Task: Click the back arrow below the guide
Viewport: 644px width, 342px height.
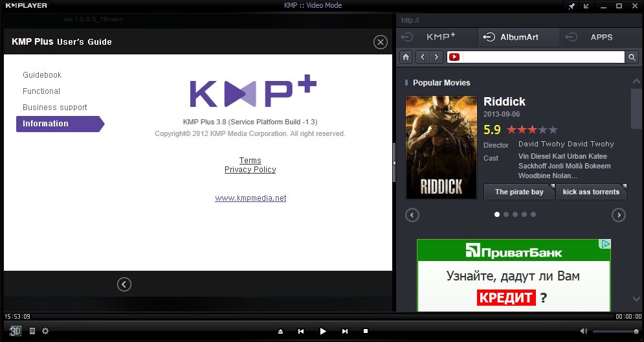Action: 124,284
